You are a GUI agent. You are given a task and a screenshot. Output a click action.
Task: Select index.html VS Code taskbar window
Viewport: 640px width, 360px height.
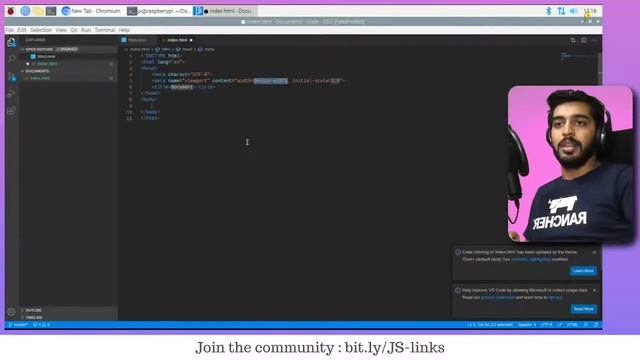coord(224,11)
